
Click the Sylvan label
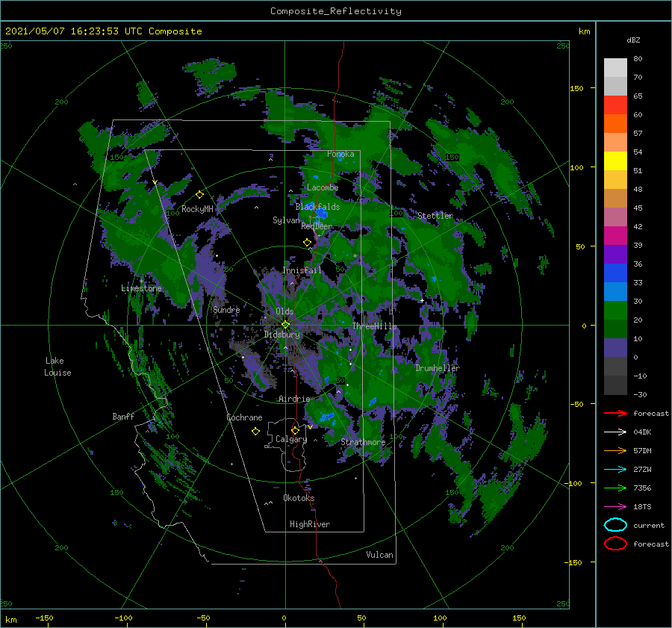[286, 220]
